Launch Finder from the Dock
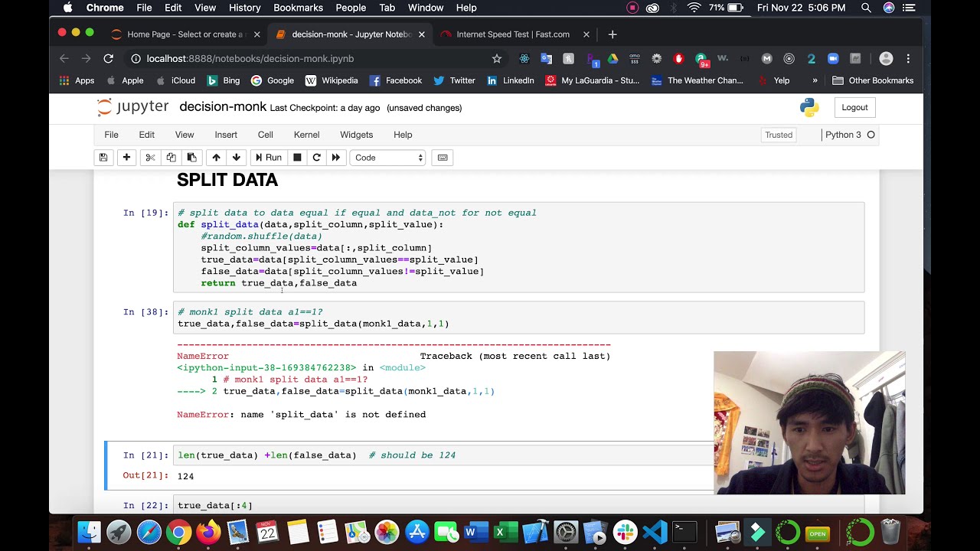Image resolution: width=980 pixels, height=551 pixels. (x=90, y=532)
